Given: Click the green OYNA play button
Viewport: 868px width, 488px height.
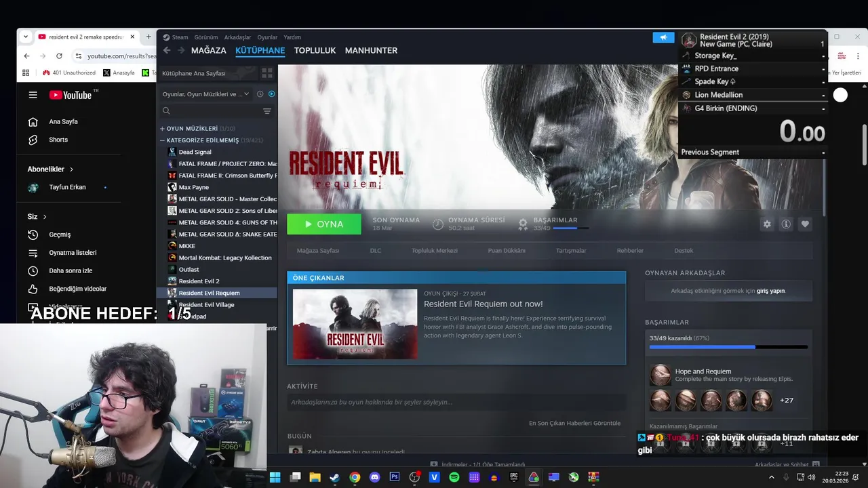Looking at the screenshot, I should coord(324,224).
